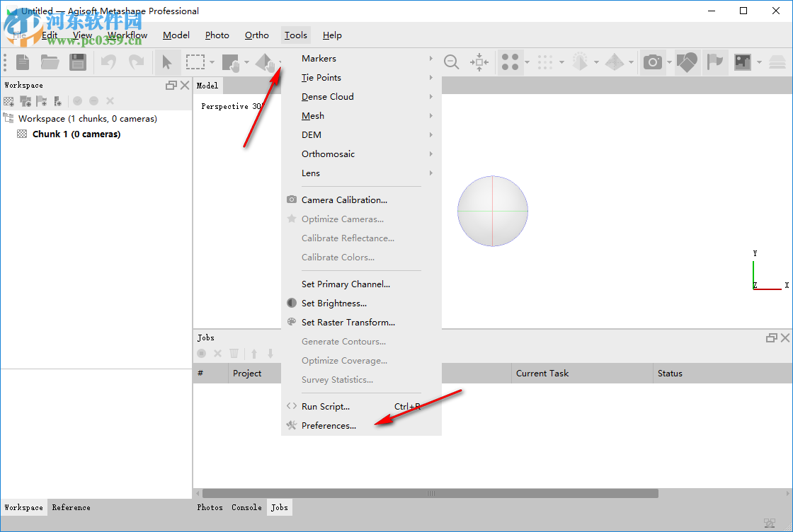Select the Navigation arrow tool

coord(168,62)
